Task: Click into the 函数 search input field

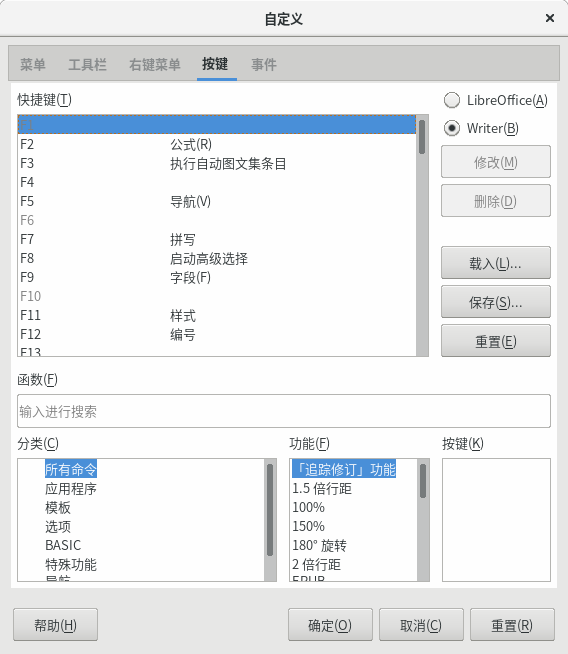Action: (284, 411)
